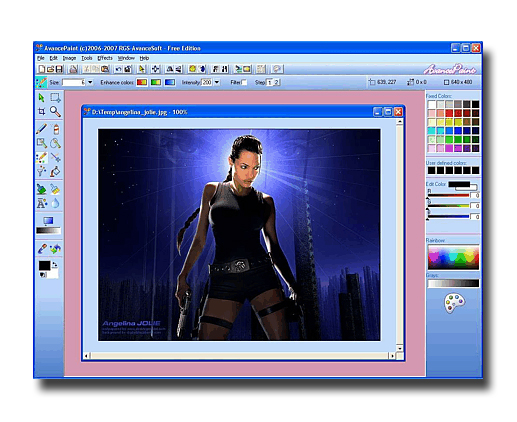Click the main-toolbar yellow arrow pointer icon

coord(142,69)
